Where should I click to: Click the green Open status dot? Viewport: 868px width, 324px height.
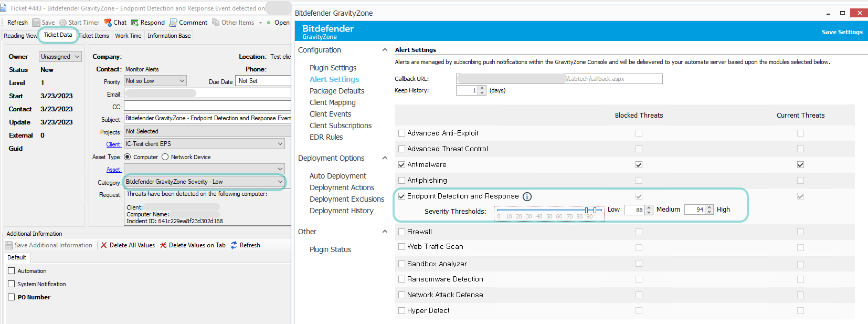pos(269,23)
